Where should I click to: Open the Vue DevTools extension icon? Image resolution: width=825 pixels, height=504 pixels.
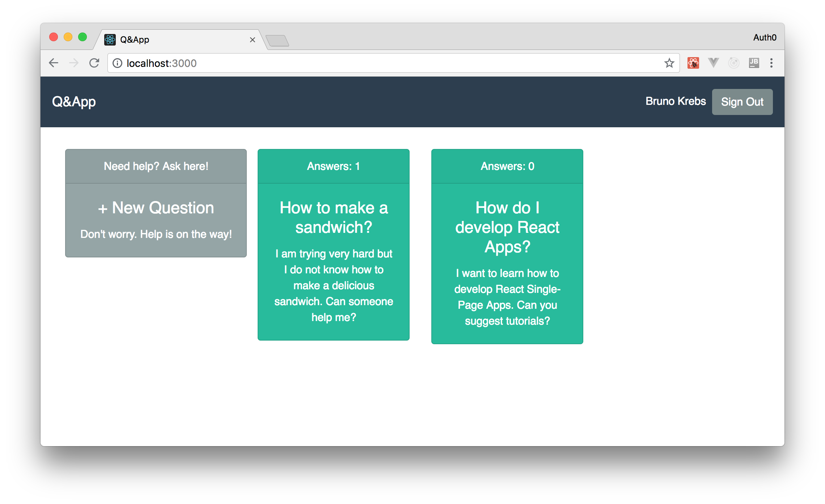[x=713, y=63]
